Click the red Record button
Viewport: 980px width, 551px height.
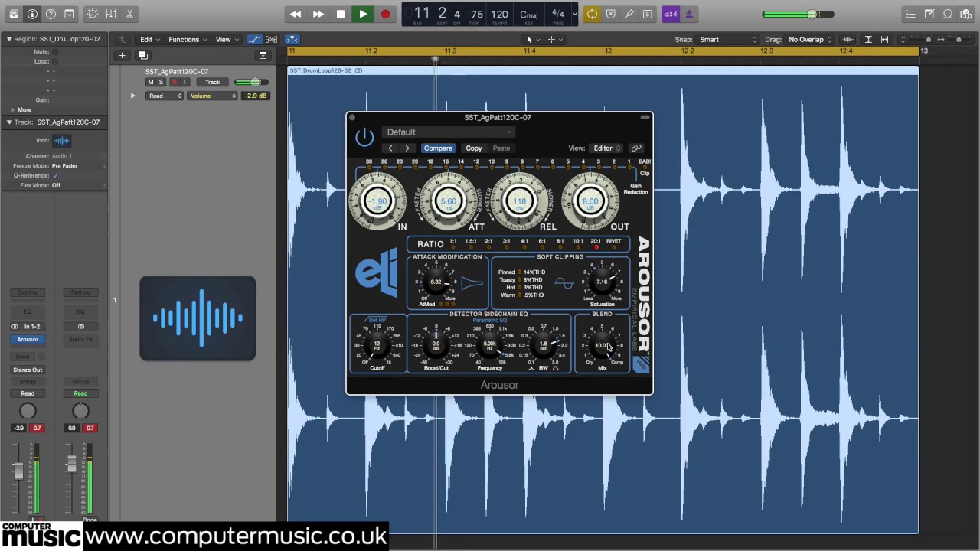(385, 14)
